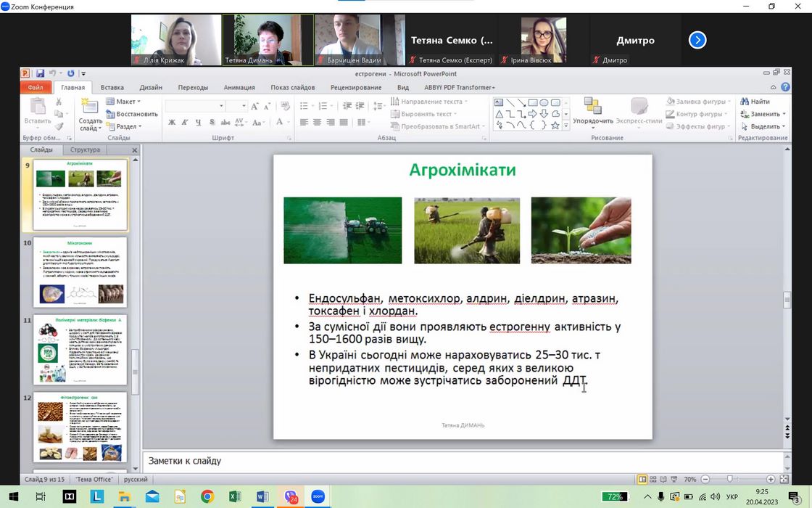Image resolution: width=812 pixels, height=508 pixels.
Task: Click the Save icon in quick access toolbar
Action: [40, 73]
